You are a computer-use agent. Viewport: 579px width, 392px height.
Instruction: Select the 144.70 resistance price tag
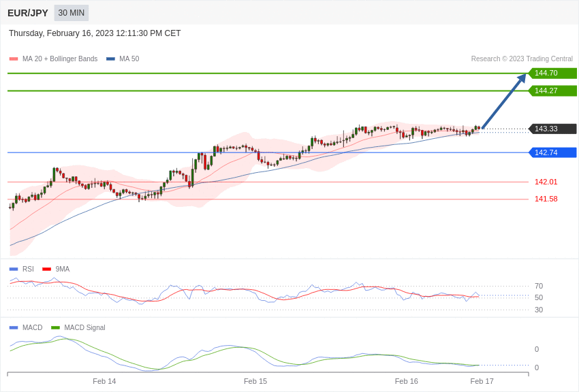[552, 73]
